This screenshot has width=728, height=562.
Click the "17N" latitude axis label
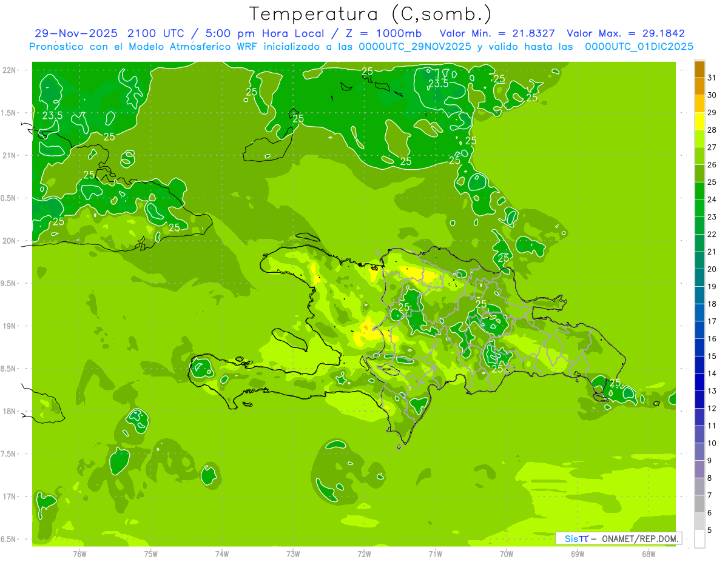point(10,497)
